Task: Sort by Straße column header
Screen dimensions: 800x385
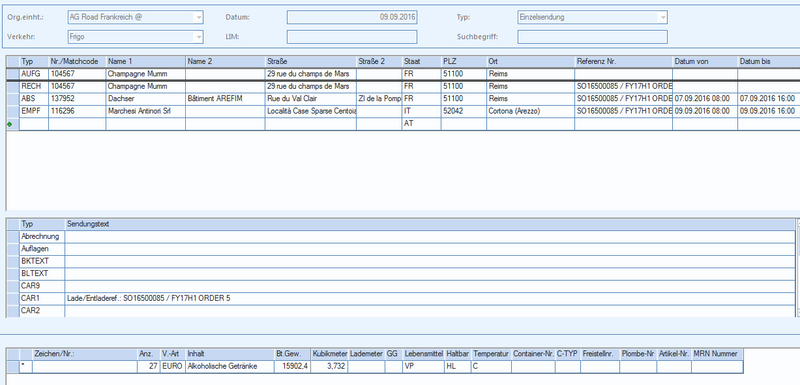Action: tap(311, 62)
